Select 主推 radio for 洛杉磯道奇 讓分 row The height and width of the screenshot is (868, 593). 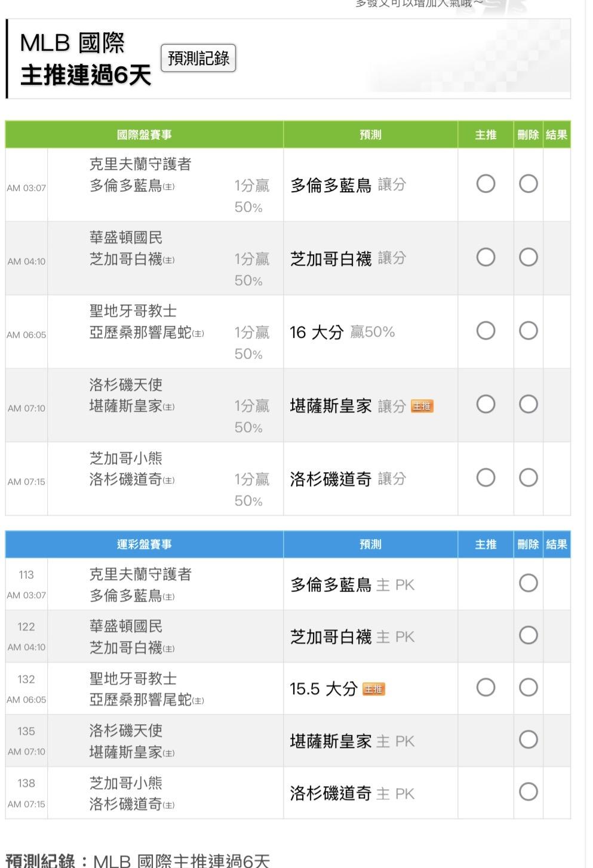click(486, 478)
